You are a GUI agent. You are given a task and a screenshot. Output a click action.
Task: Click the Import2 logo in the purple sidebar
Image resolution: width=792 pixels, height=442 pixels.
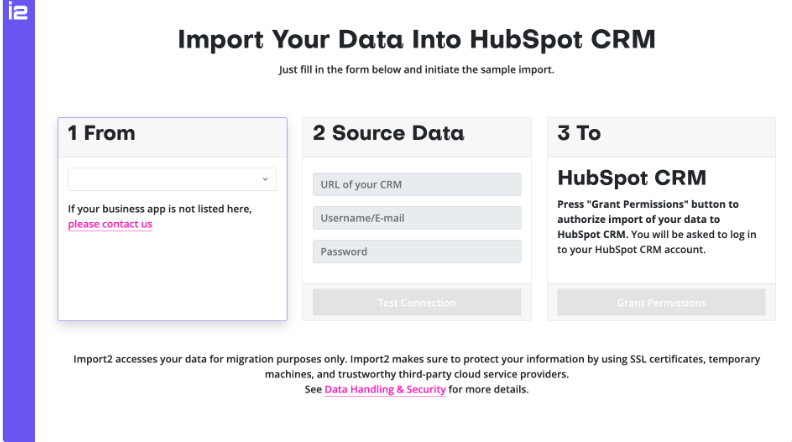click(x=18, y=11)
